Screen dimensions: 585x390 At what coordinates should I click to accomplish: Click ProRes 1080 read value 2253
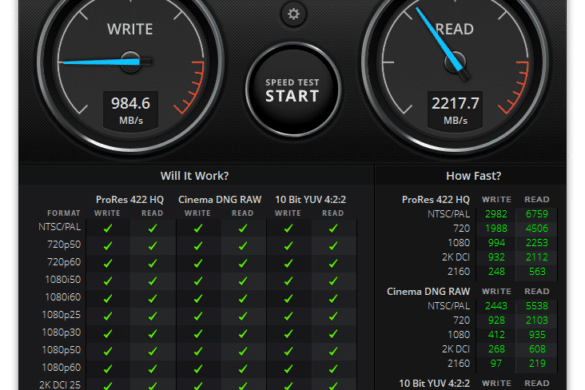pos(537,243)
